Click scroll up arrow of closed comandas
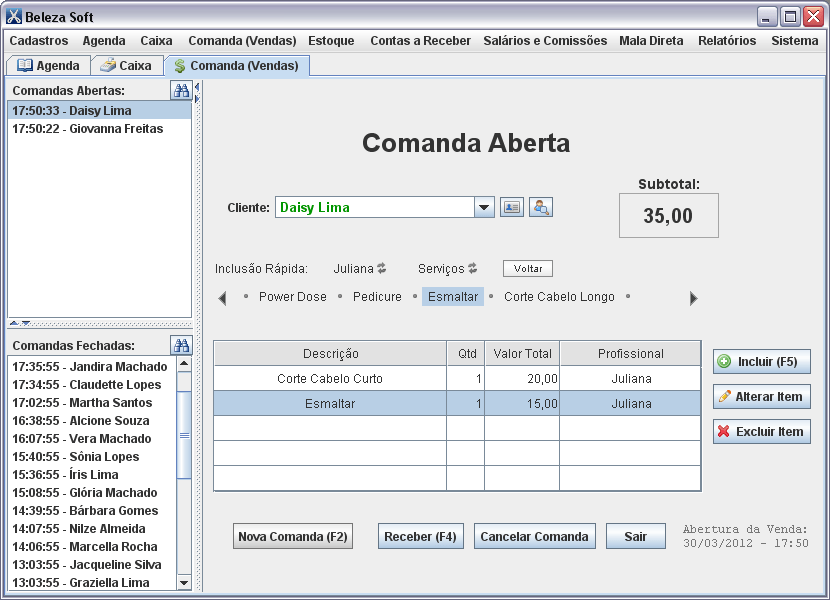The height and width of the screenshot is (600, 830). tap(184, 363)
